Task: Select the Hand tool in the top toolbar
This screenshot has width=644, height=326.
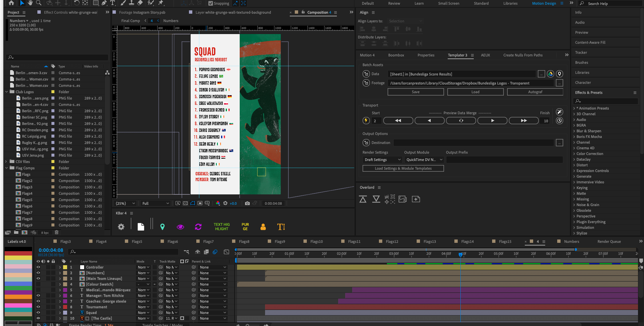Action: 30,3
